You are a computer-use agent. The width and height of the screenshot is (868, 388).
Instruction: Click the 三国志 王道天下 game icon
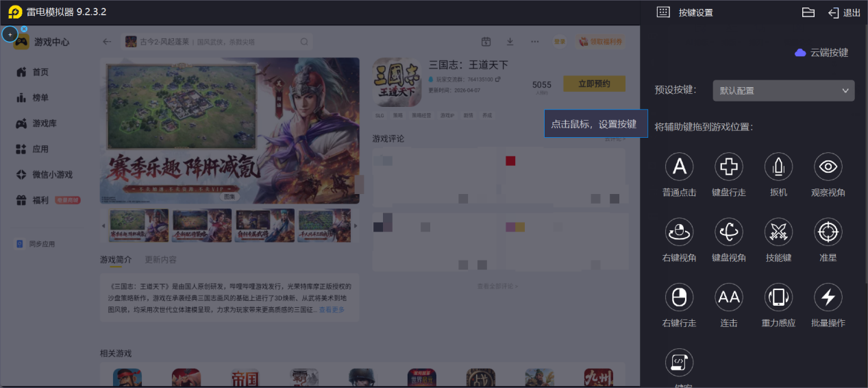397,82
